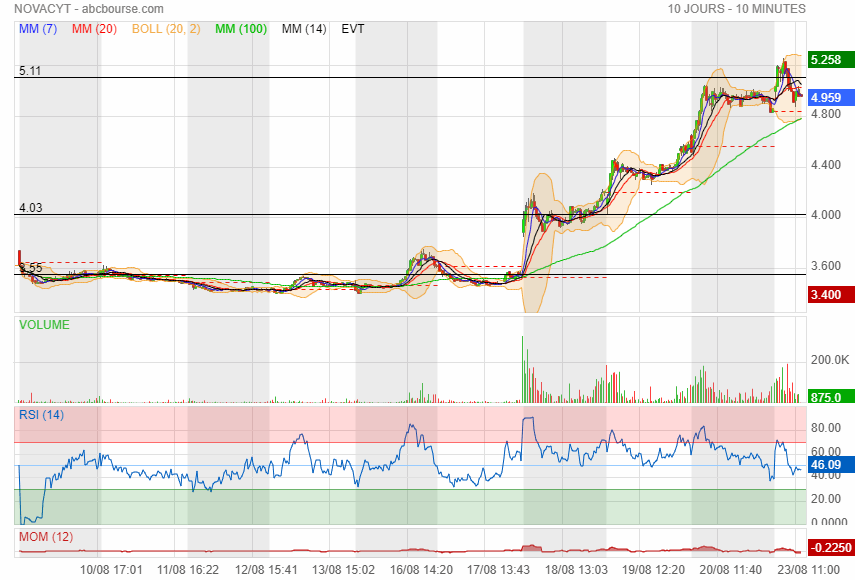The height and width of the screenshot is (580, 855).
Task: Click the 3.55 support level label
Action: [31, 268]
